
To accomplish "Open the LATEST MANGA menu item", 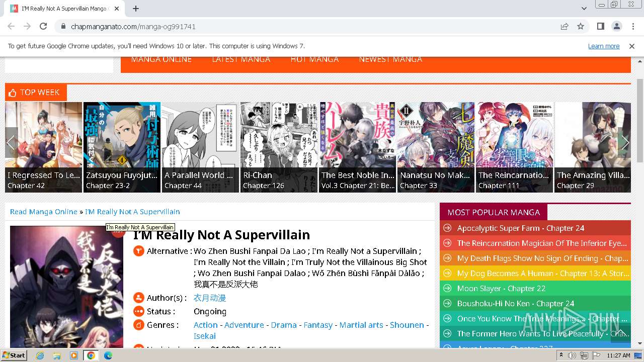I will click(241, 59).
